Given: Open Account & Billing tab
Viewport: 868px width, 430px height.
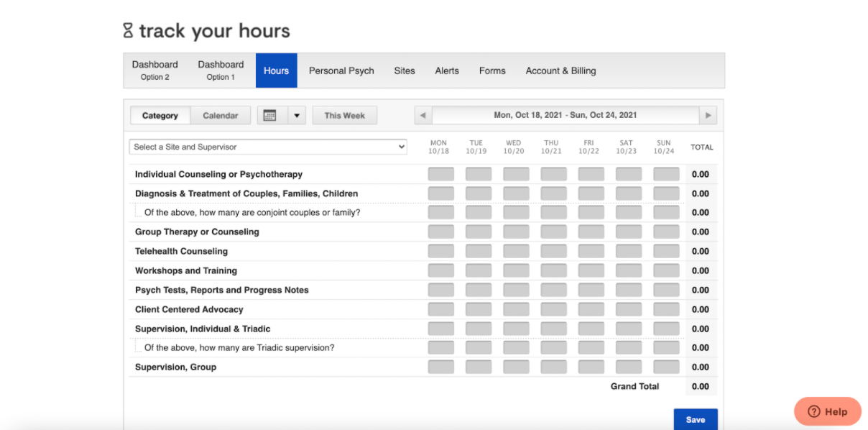Looking at the screenshot, I should coord(561,70).
